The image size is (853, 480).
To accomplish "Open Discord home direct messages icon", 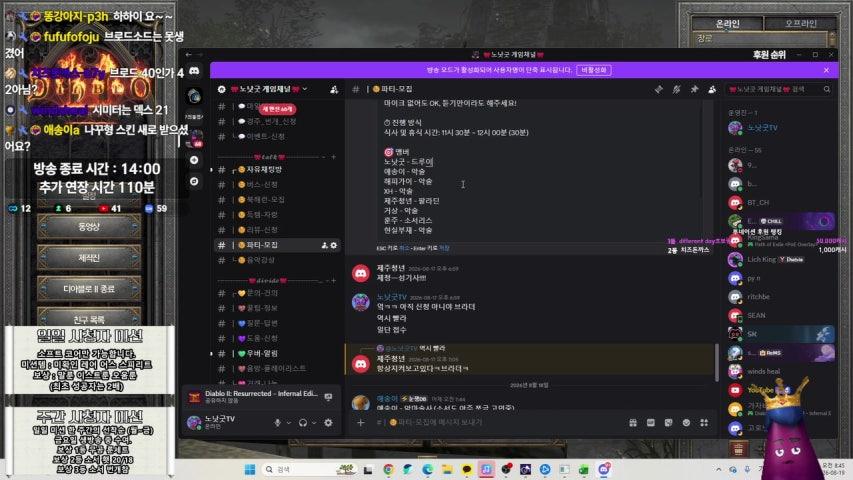I will (x=194, y=71).
